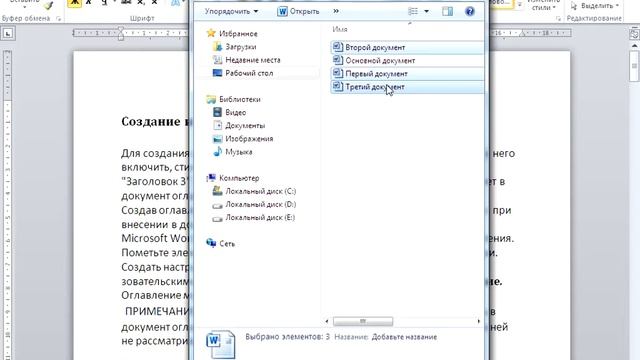This screenshot has height=360, width=640.
Task: Select the file Основной документ
Action: 407,60
